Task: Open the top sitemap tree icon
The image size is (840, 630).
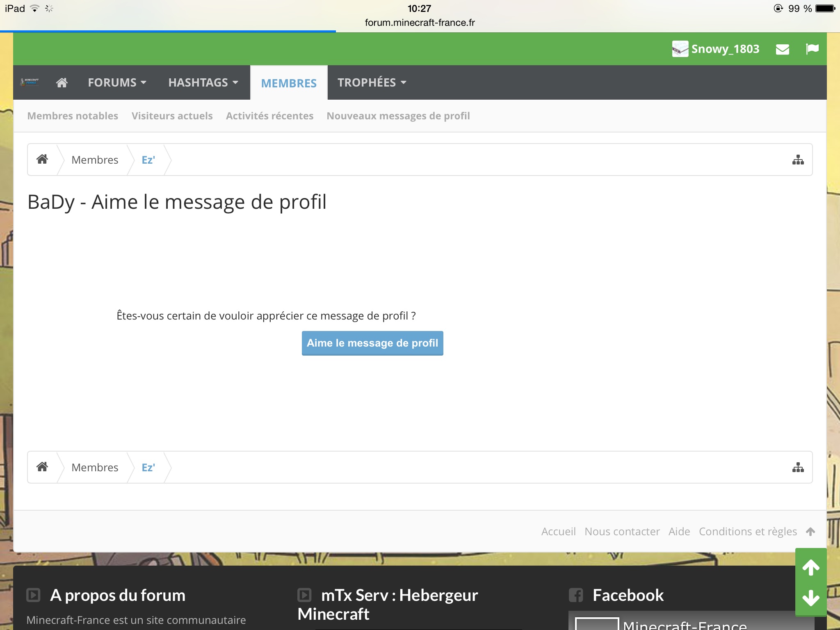Action: pyautogui.click(x=798, y=160)
